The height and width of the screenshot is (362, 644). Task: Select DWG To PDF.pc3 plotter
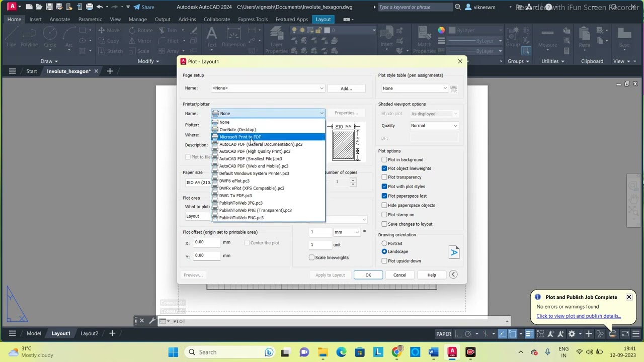[268, 196]
